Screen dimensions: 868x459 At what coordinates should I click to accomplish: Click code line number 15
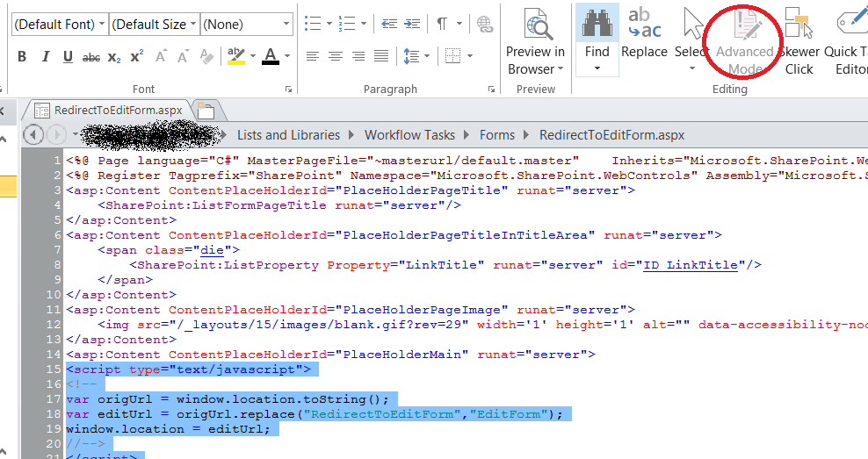click(54, 369)
